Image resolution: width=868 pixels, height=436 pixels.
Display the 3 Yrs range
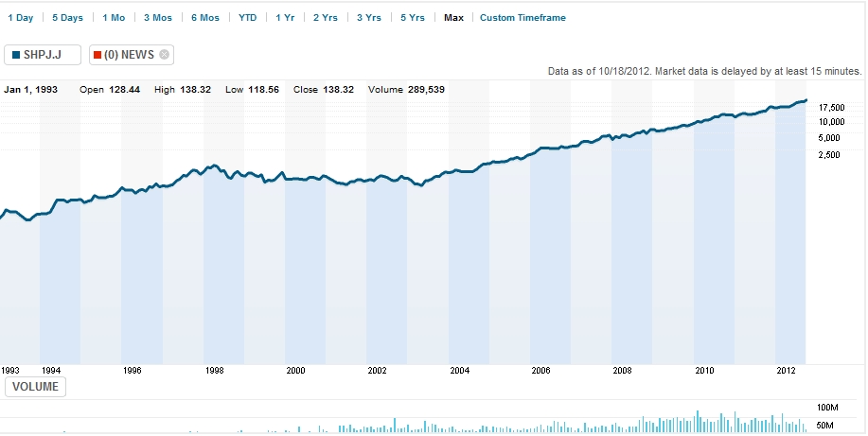click(369, 18)
